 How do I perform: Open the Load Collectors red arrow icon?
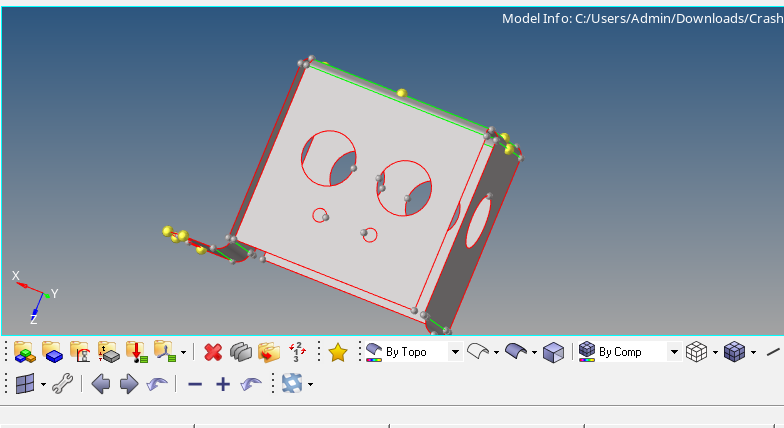click(136, 352)
